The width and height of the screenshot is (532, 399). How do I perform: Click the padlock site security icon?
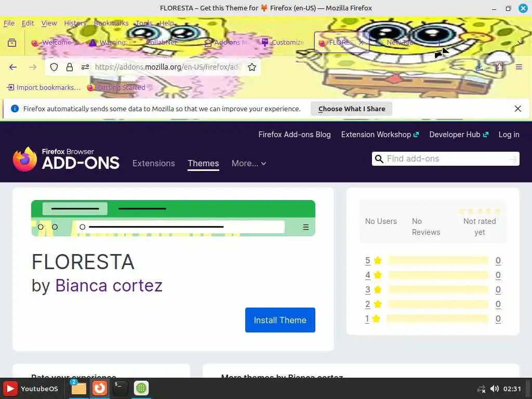[70, 67]
